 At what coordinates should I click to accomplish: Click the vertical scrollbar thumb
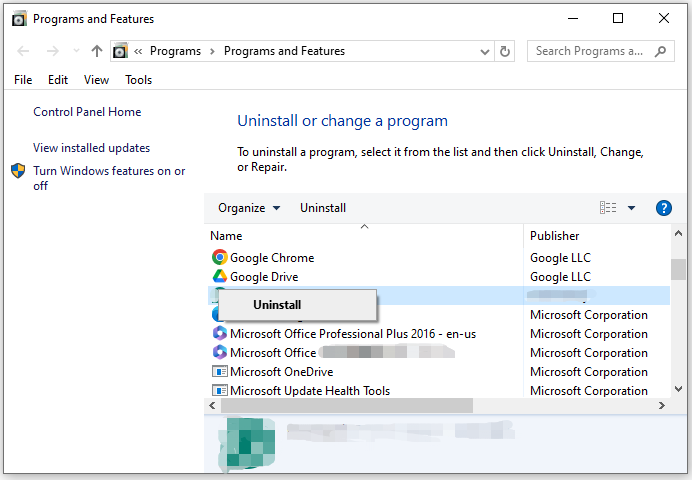[x=678, y=269]
